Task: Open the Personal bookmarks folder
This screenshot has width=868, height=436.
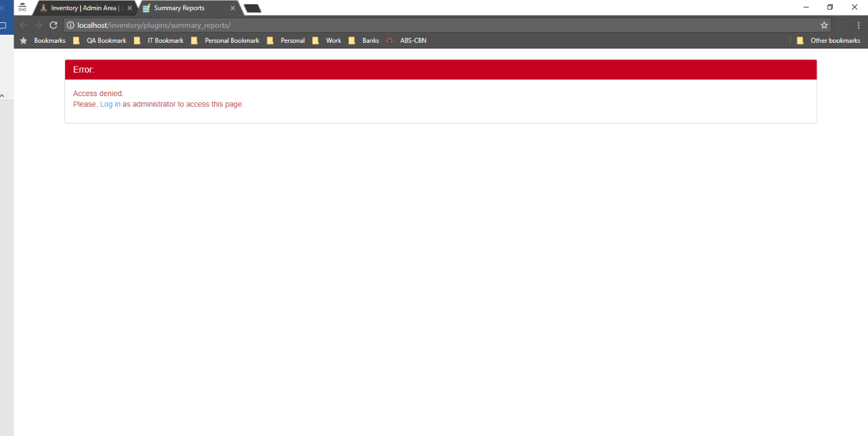Action: (286, 40)
